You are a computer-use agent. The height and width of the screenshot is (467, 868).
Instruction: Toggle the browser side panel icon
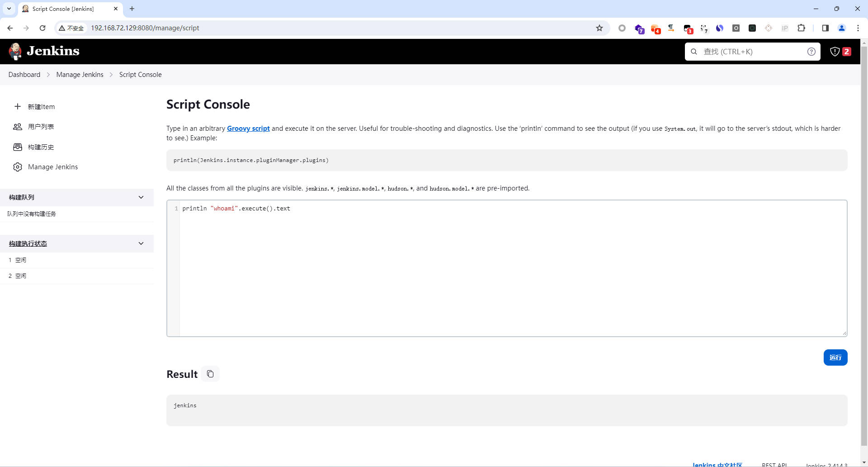(825, 28)
